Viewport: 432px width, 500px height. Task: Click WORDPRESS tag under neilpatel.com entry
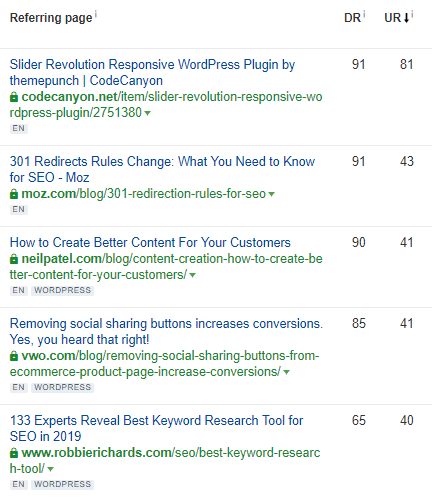pyautogui.click(x=63, y=290)
